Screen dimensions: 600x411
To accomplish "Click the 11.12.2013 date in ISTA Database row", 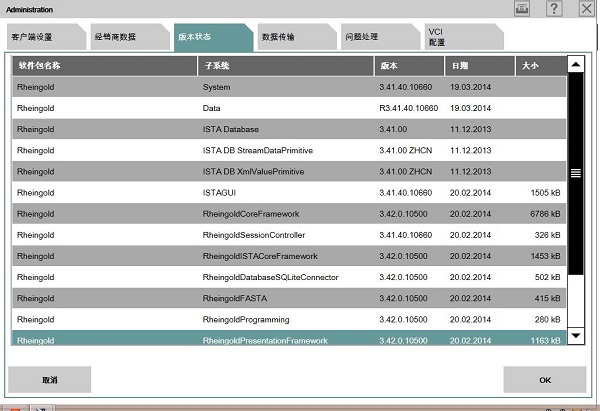I will tap(470, 129).
